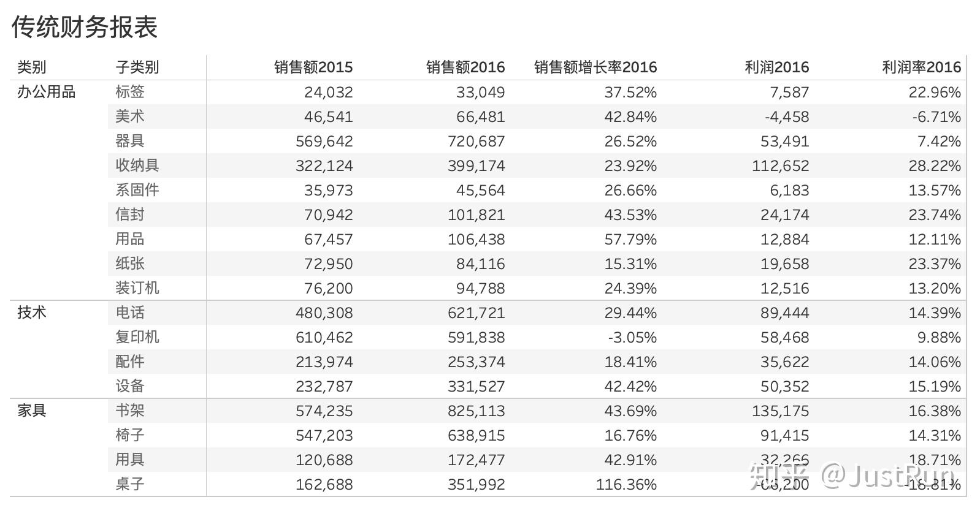Select the 技术 category cell
This screenshot has width=980, height=516.
click(x=31, y=313)
